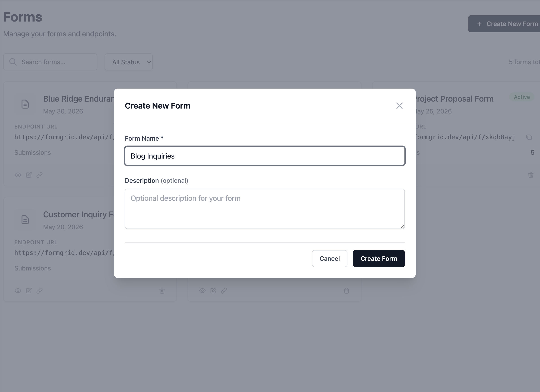Click the Create Form button

tap(379, 259)
